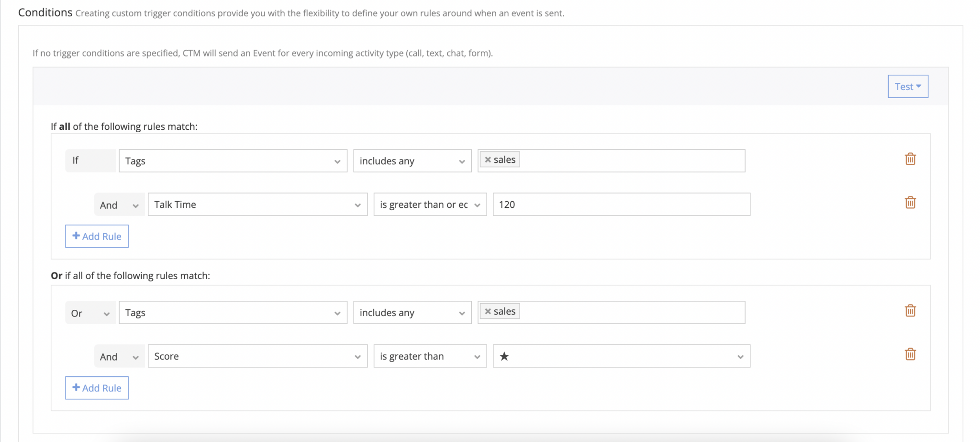Open the Test dropdown
This screenshot has width=980, height=442.
pos(907,86)
